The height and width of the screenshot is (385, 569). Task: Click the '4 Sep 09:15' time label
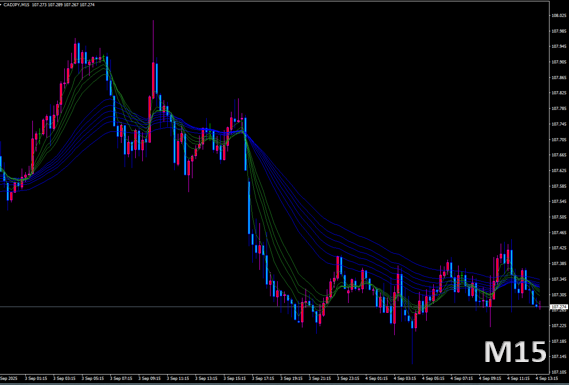[491, 378]
